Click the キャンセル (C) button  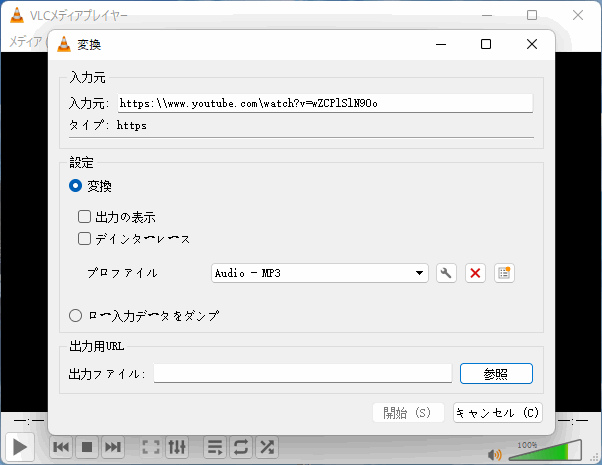(498, 413)
